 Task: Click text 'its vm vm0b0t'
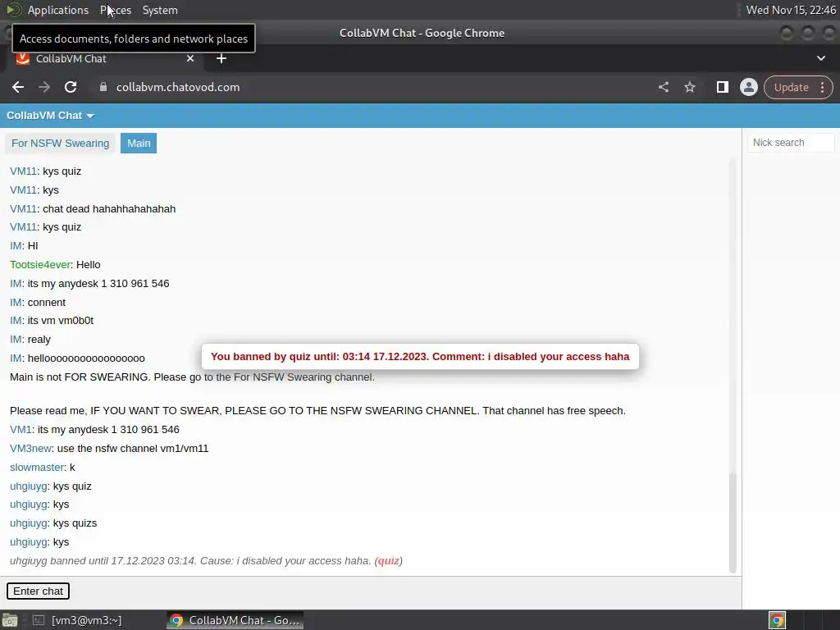(x=61, y=321)
